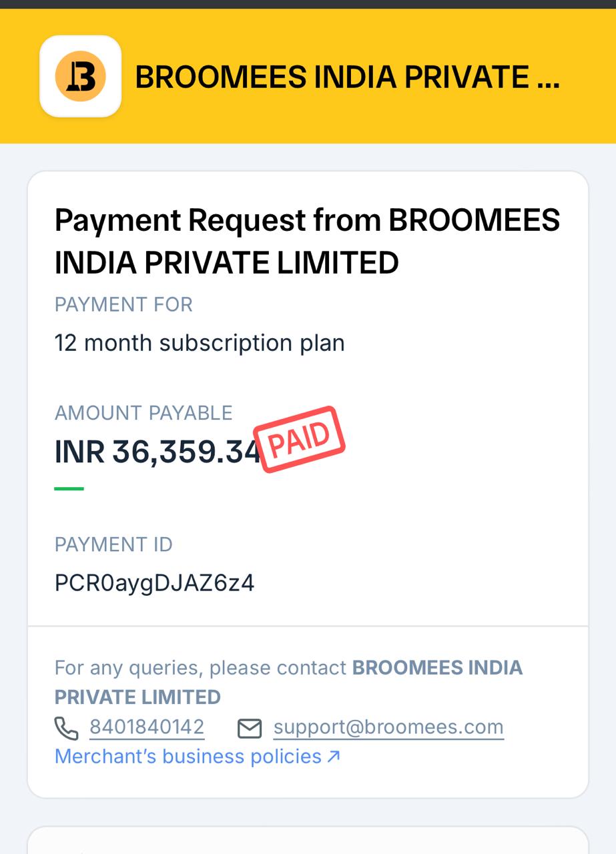The height and width of the screenshot is (854, 616).
Task: Tap the INR 36,359.34 amount
Action: point(157,452)
